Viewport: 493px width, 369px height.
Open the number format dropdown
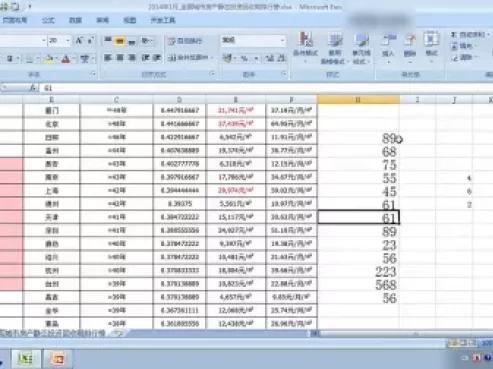(x=282, y=41)
